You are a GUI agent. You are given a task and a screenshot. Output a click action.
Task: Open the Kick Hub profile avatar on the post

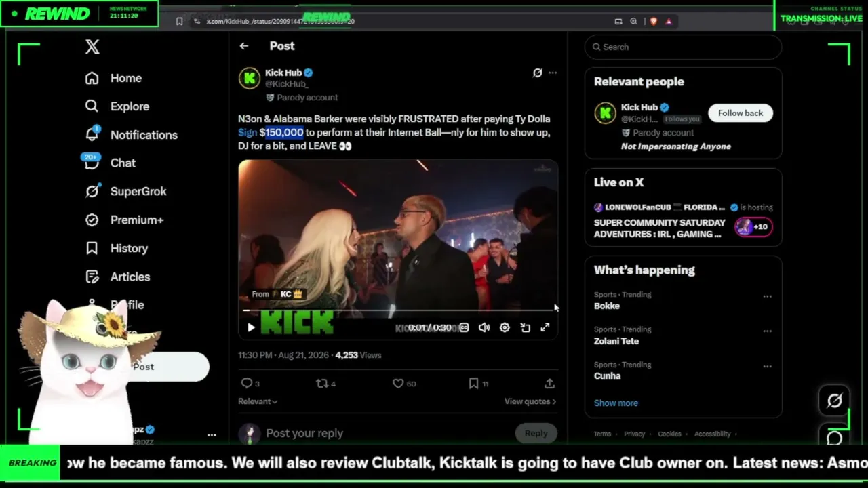point(250,79)
